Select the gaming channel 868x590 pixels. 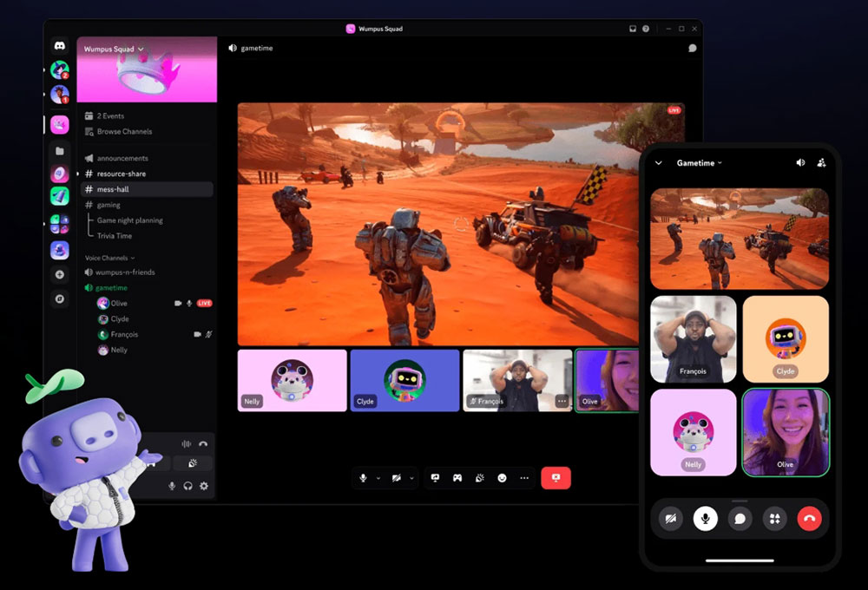coord(147,205)
